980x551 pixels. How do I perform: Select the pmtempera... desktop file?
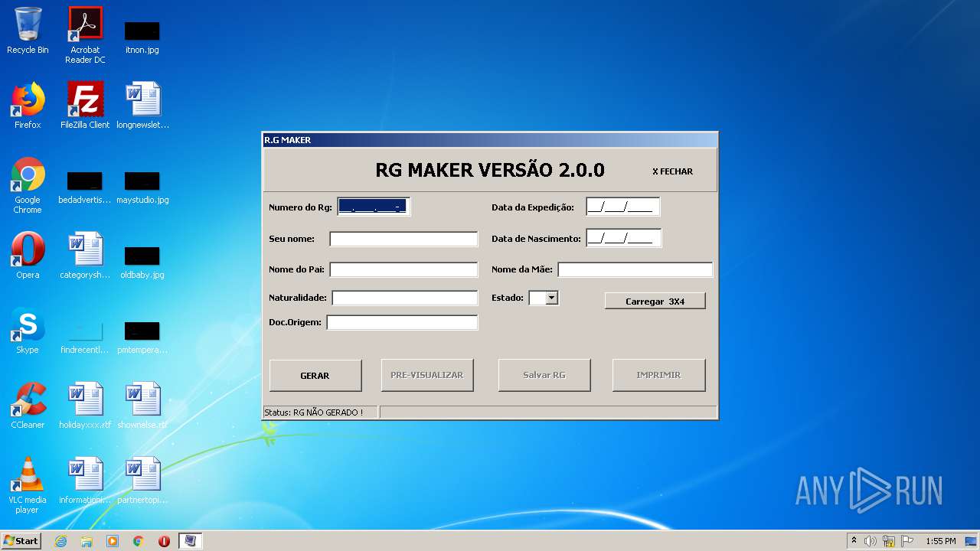(x=142, y=337)
